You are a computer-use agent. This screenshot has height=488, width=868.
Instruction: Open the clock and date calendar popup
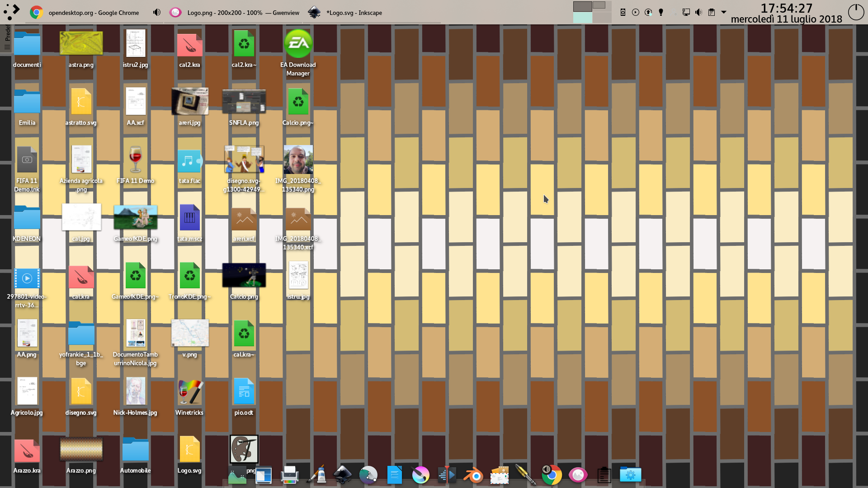click(x=786, y=13)
